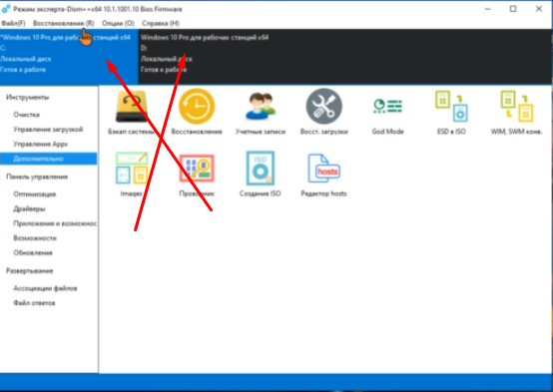Viewport: 553px width, 392px height.
Task: Open the Бэкап системы tool
Action: 131,113
